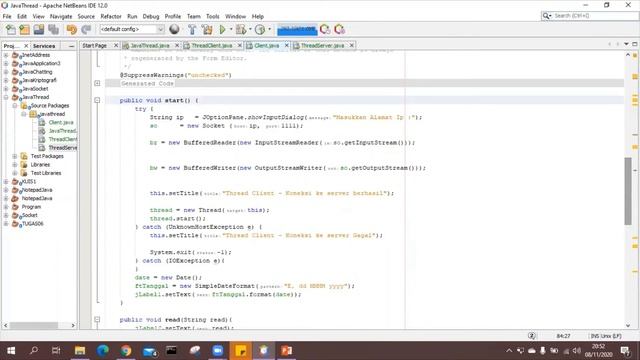
Task: Select the KUIS1 project
Action: (x=29, y=182)
